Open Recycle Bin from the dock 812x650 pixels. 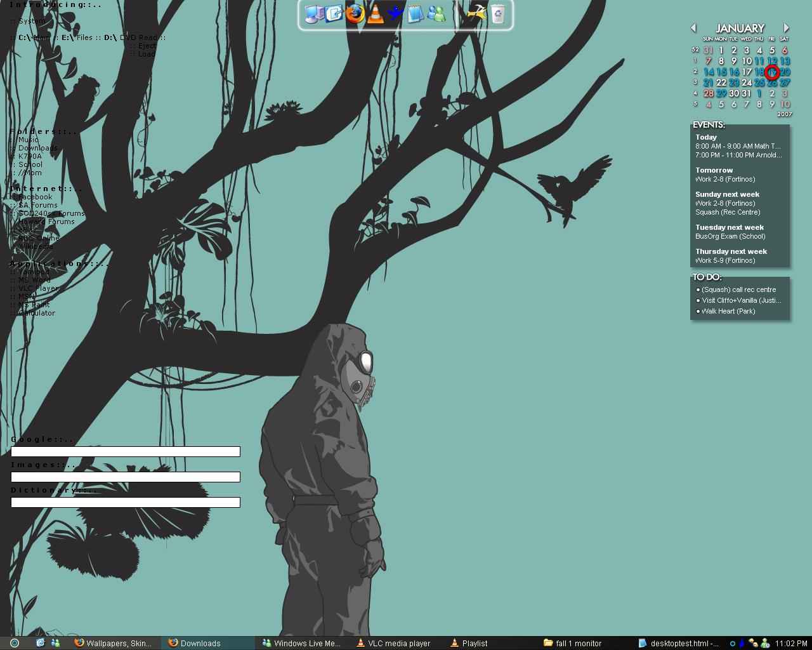(498, 13)
